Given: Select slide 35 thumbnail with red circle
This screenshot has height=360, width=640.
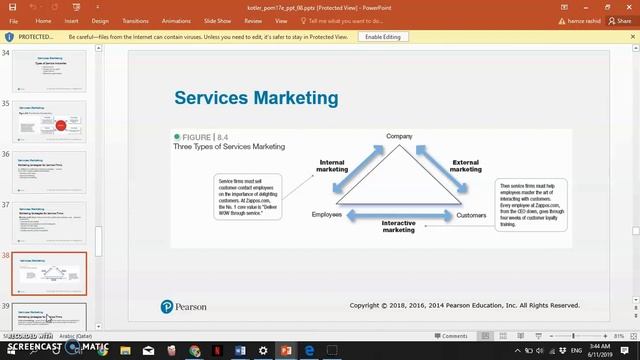Looking at the screenshot, I should click(x=49, y=122).
